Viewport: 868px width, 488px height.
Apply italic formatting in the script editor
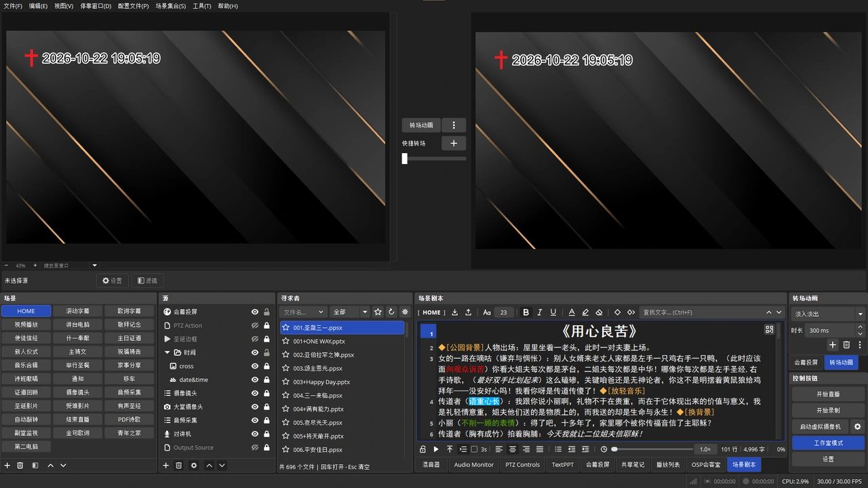[540, 312]
